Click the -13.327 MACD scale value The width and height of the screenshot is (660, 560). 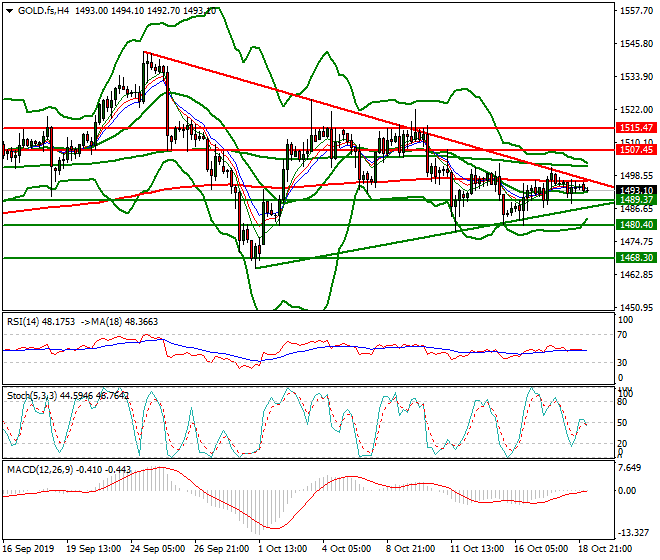click(633, 533)
